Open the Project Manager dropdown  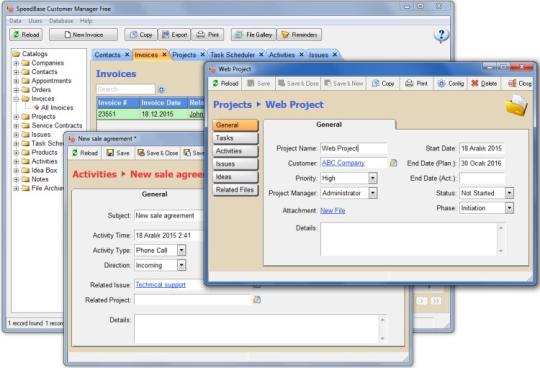[x=373, y=193]
